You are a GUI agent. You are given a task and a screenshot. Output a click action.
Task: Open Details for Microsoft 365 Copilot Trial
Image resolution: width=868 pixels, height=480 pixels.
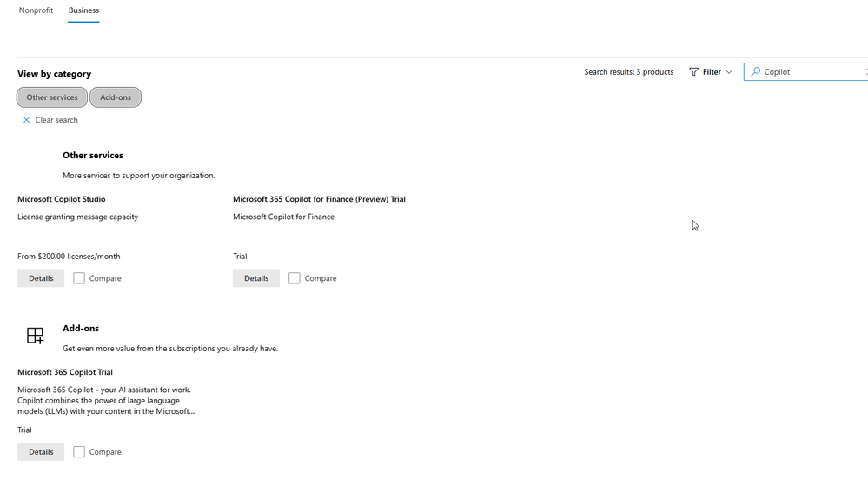pos(41,451)
